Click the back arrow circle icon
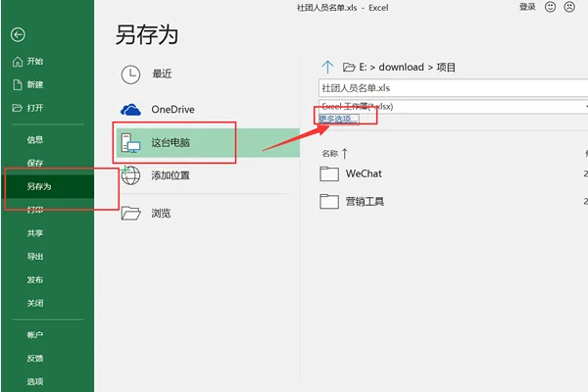Viewport: 588px width, 392px height. (x=18, y=35)
